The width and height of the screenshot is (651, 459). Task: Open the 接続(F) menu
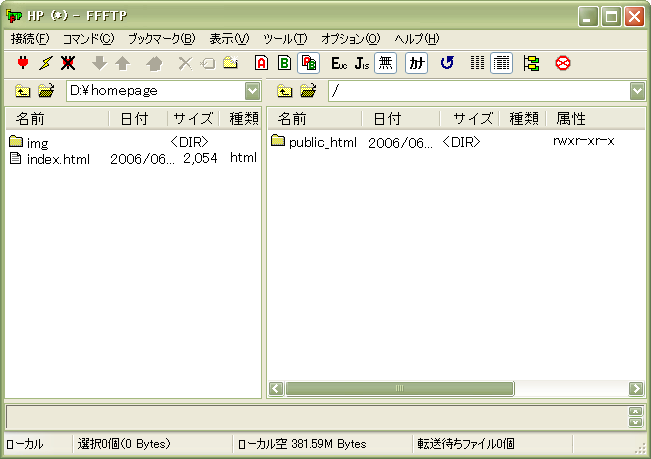29,39
